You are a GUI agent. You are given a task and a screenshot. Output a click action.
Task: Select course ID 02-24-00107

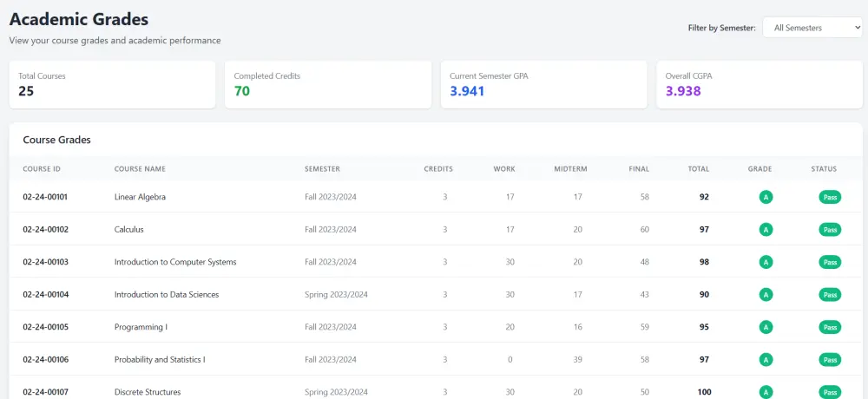[x=45, y=392]
